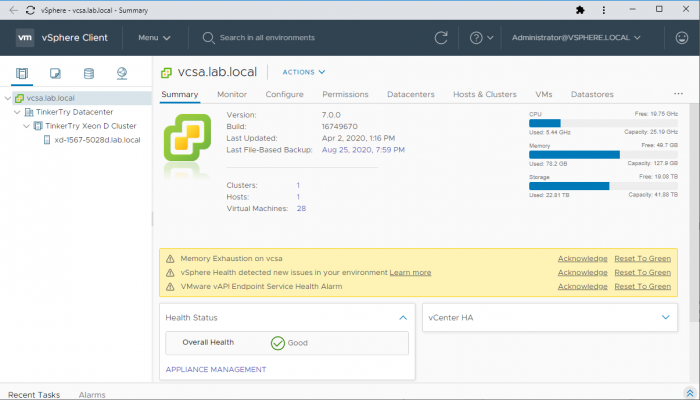Viewport: 700px width, 400px height.
Task: Open the Networking inventory view icon
Action: [x=122, y=73]
